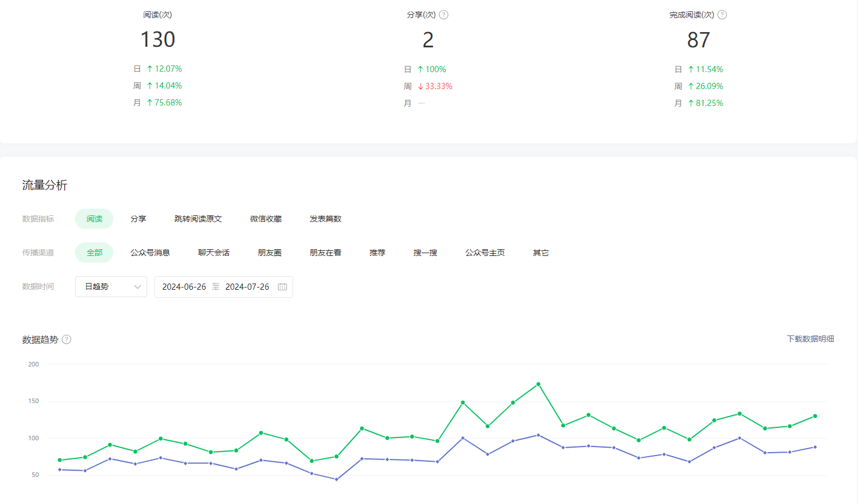Choose the 全部 channel filter
The height and width of the screenshot is (504, 858).
[x=94, y=253]
